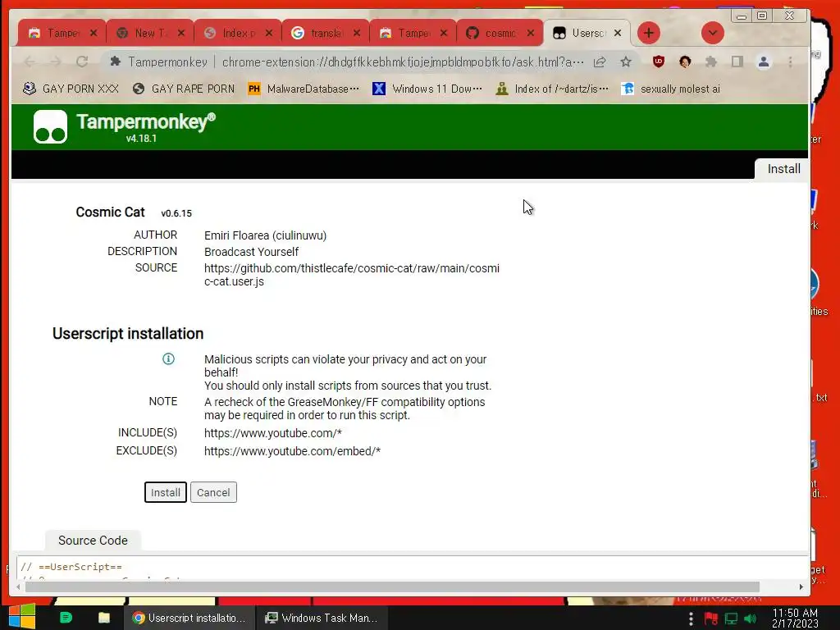Click the '// ==UserScript==' source line

[x=71, y=567]
